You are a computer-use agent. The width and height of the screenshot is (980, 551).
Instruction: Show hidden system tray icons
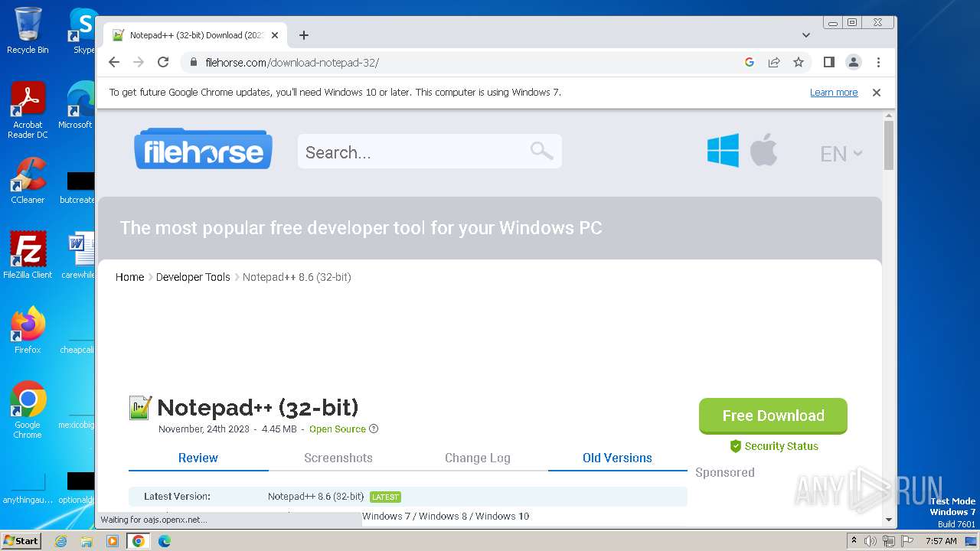(854, 541)
